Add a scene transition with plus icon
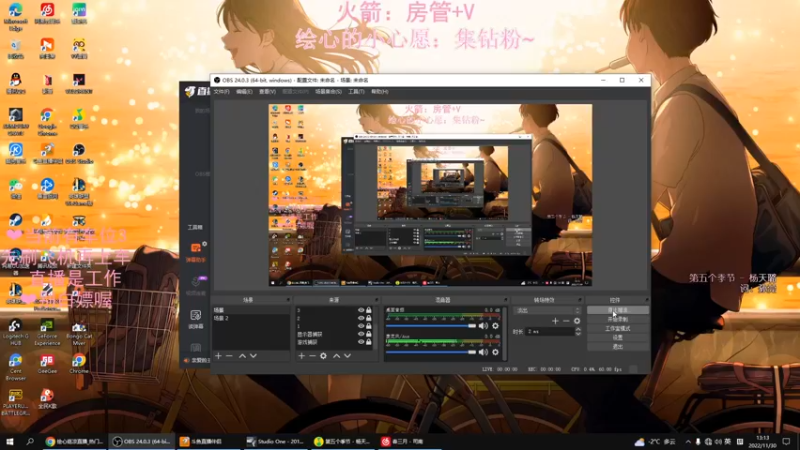Screen dimensions: 800x450 (555, 321)
